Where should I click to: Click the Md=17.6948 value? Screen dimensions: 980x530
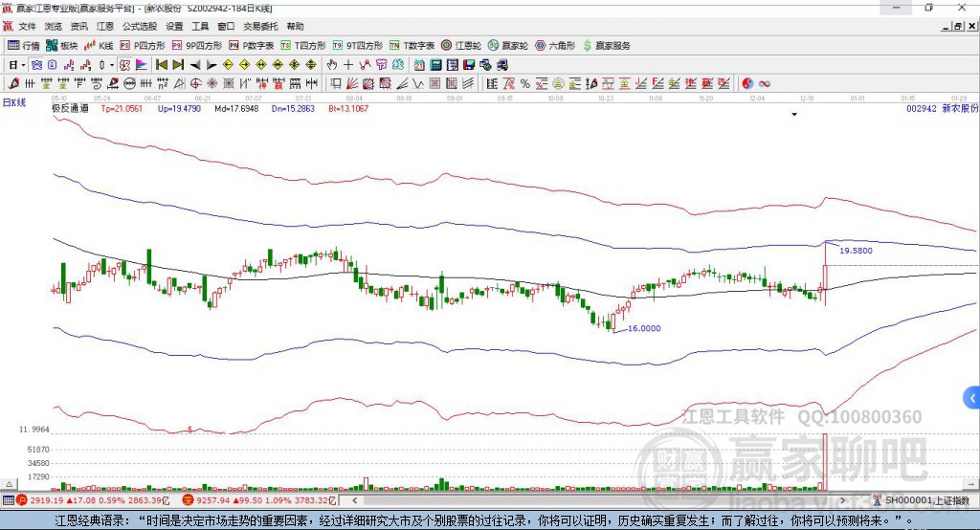coord(236,108)
